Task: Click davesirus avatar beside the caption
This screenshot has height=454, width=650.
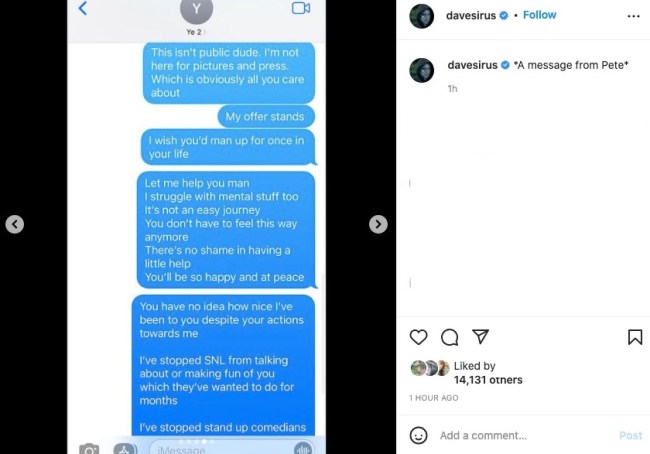Action: point(422,70)
